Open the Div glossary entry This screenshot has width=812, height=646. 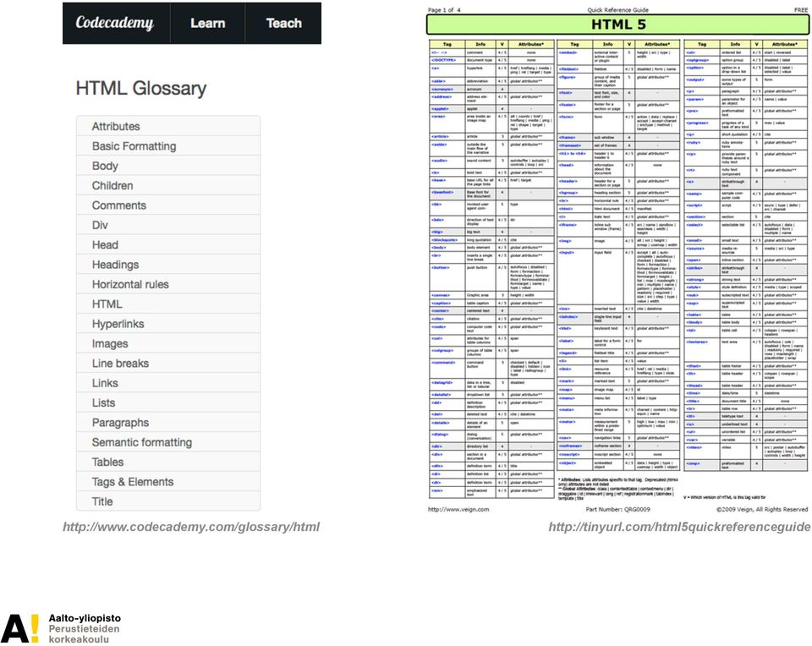(168, 225)
